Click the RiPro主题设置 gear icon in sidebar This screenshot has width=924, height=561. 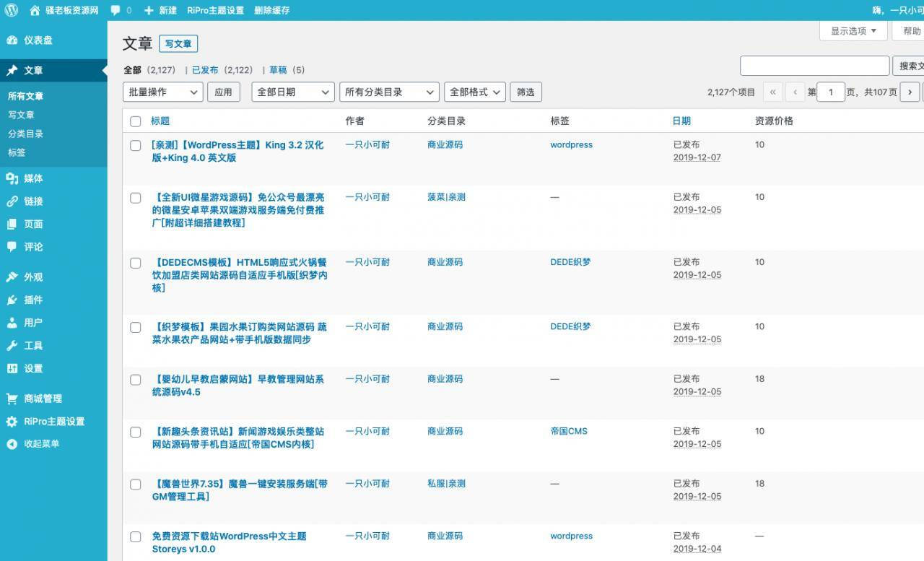pyautogui.click(x=12, y=422)
